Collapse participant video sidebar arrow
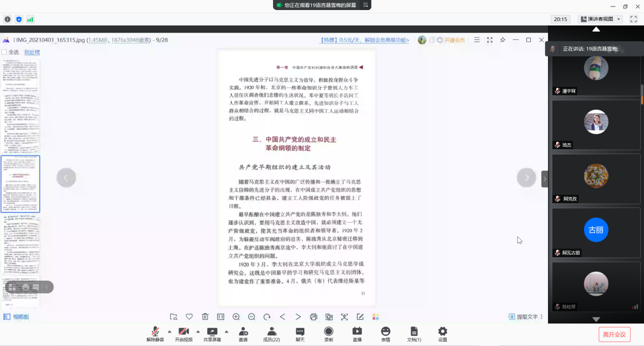Viewport: 644px width, 346px height. coord(545,179)
